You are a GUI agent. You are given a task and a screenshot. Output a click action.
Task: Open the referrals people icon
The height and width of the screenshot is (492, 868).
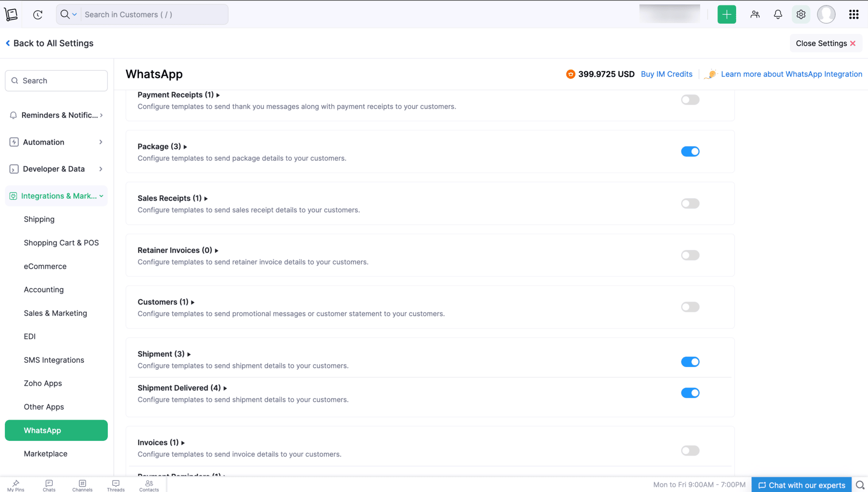pyautogui.click(x=755, y=14)
